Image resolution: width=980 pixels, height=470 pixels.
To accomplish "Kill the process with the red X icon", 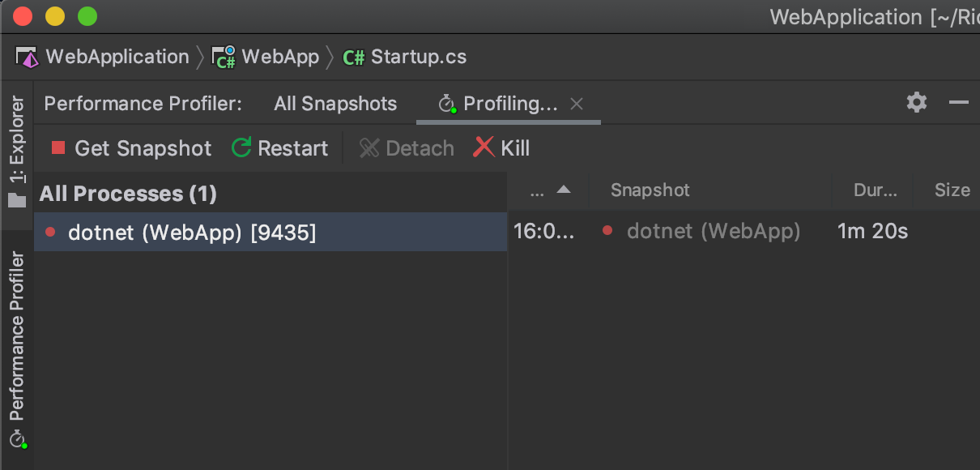I will pos(484,147).
